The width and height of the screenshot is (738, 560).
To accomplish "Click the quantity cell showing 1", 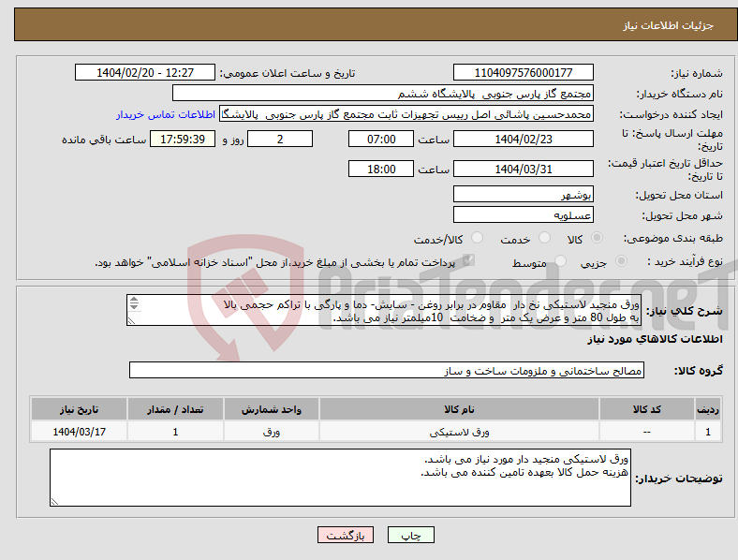I will pos(175,432).
